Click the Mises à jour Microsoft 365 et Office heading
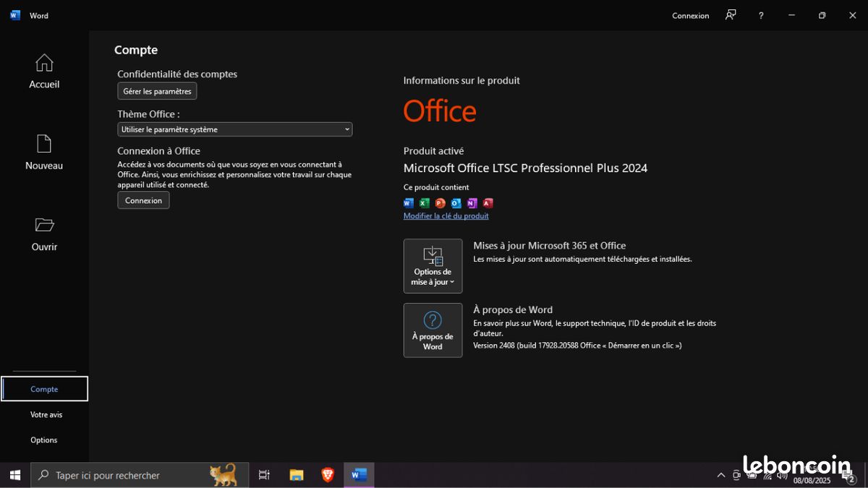 pos(550,246)
